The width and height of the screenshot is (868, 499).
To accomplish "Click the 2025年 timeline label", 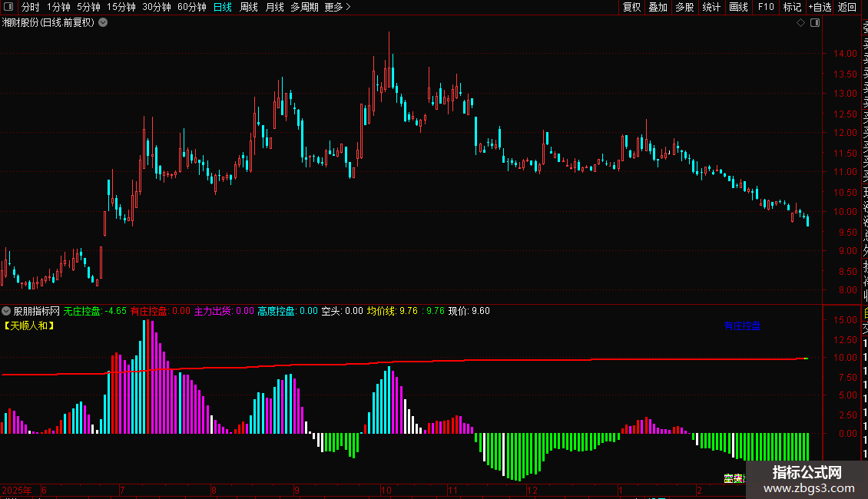I will (17, 490).
